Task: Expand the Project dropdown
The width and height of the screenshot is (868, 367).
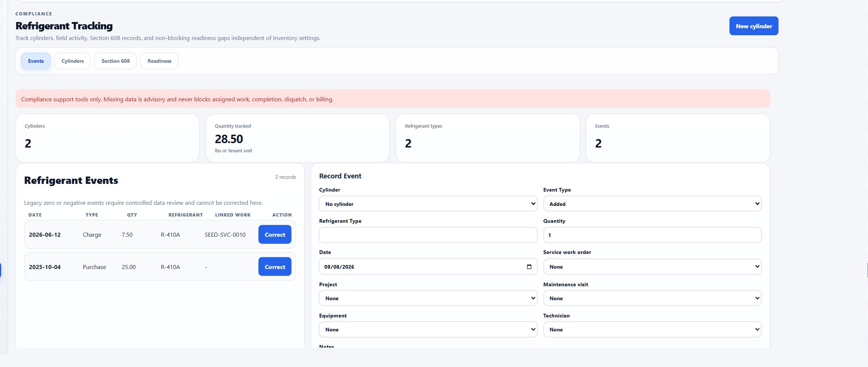Action: point(428,298)
